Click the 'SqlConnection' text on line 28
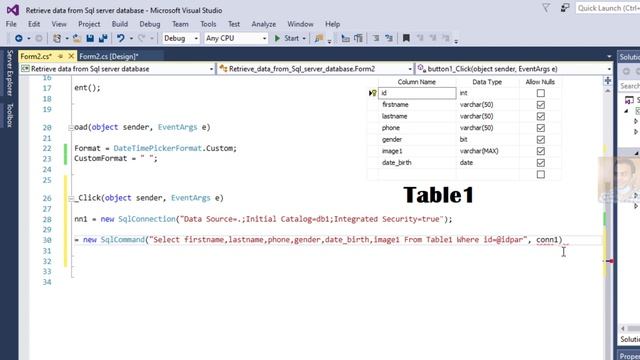 click(x=147, y=219)
